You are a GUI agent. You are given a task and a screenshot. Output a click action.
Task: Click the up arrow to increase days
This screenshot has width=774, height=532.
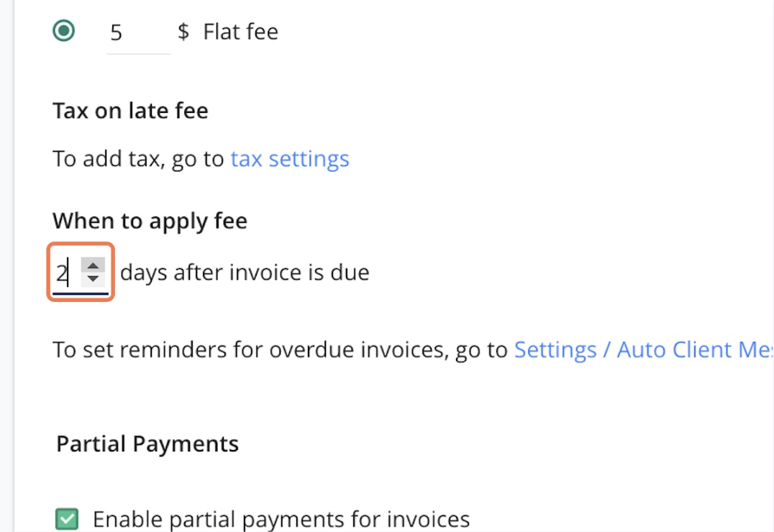click(x=94, y=267)
